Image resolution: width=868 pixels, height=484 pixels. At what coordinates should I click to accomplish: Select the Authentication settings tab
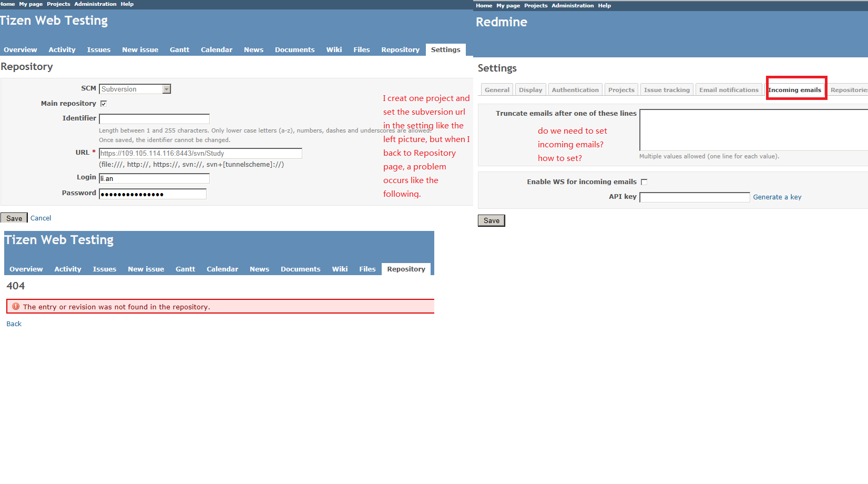pos(575,90)
